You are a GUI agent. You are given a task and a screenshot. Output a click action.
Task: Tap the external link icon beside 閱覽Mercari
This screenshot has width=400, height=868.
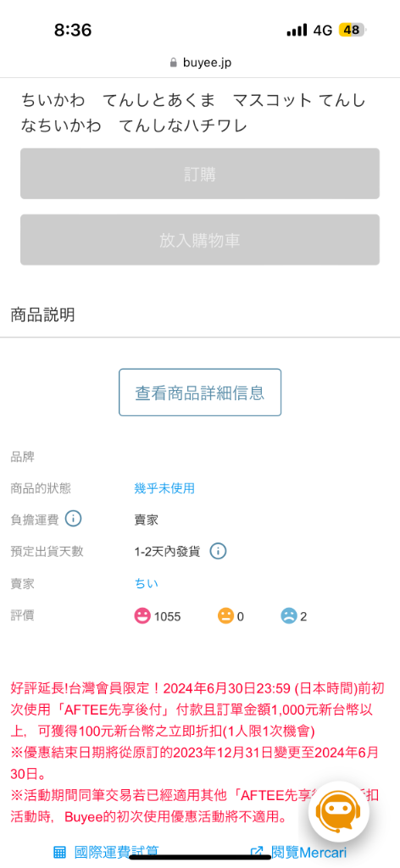click(257, 851)
